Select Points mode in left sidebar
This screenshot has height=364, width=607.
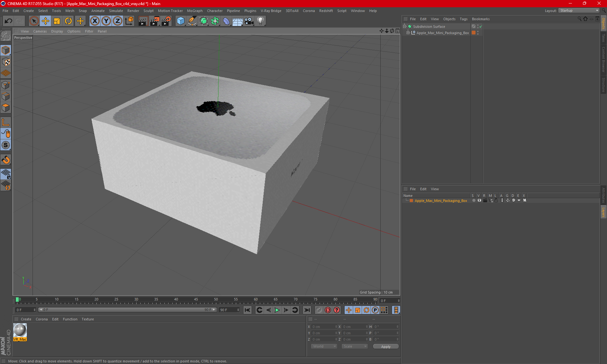click(6, 85)
